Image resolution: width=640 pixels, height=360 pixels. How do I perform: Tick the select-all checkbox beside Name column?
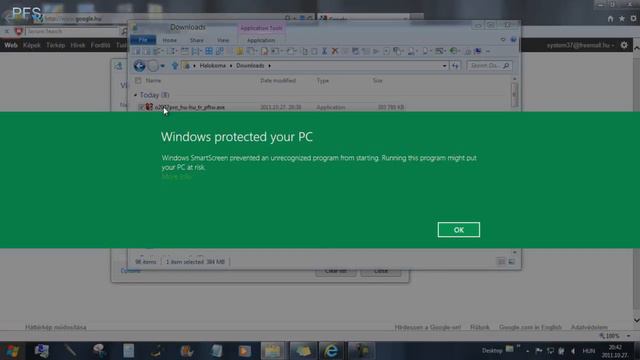tap(138, 80)
